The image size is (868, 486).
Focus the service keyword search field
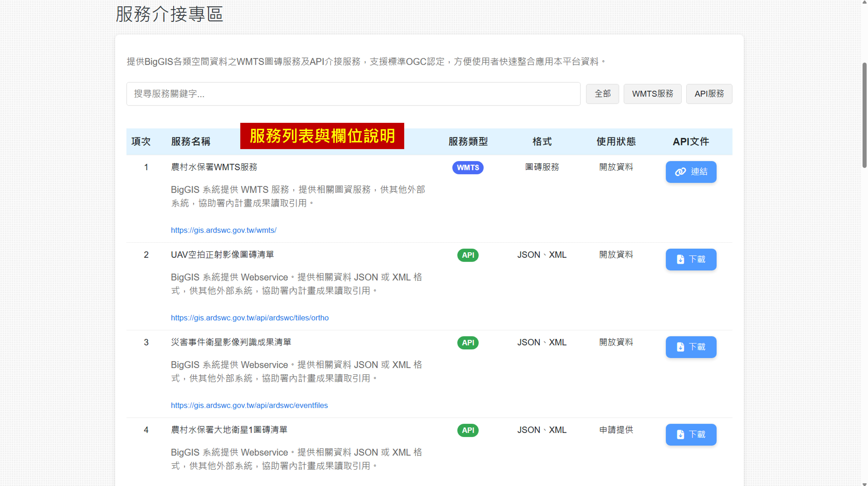pyautogui.click(x=353, y=94)
